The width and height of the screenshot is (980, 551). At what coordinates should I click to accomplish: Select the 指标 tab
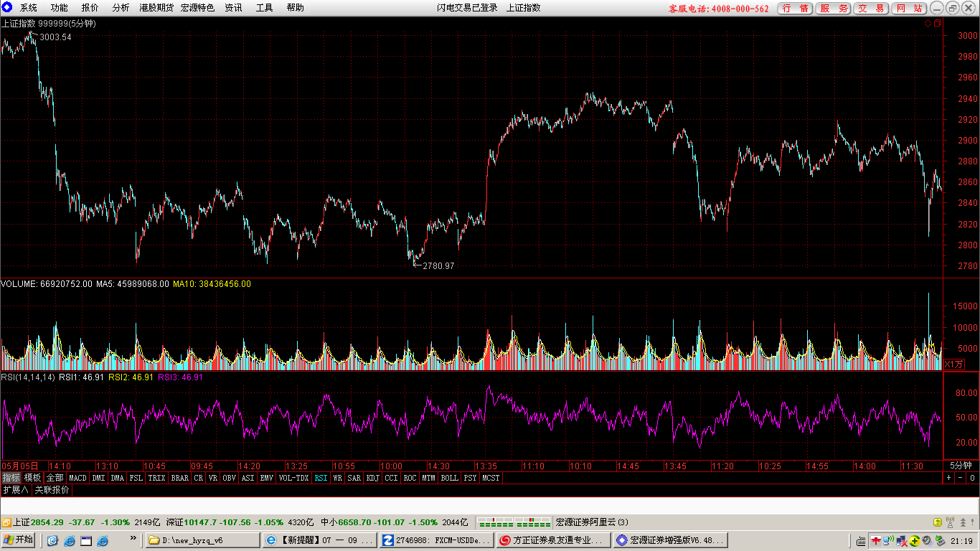tap(11, 478)
